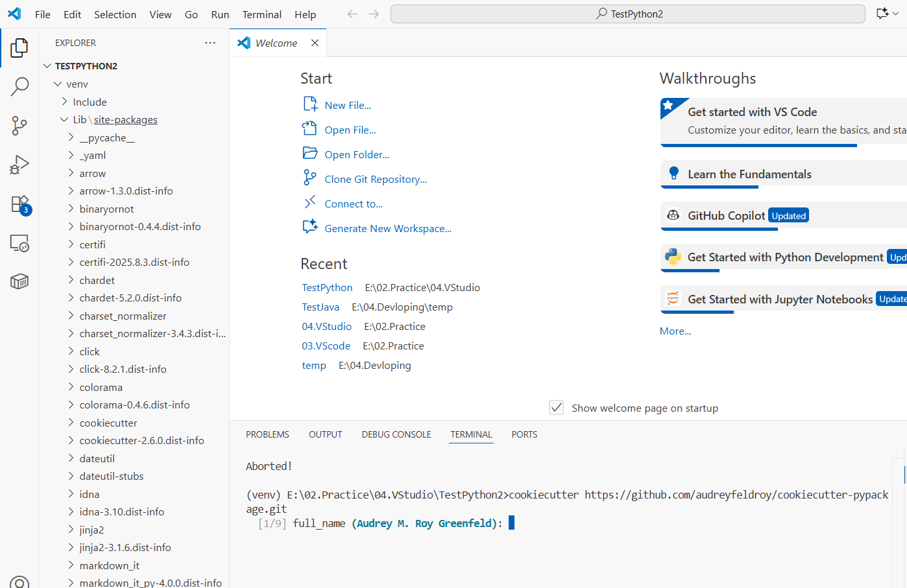The width and height of the screenshot is (907, 588).
Task: Click the Connect to remote icon
Action: click(309, 202)
